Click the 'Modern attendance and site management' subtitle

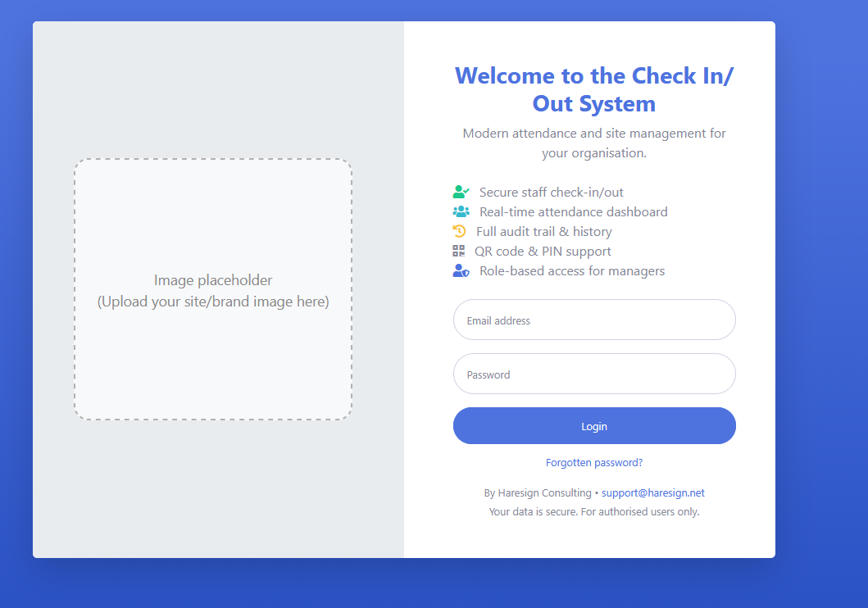[594, 143]
